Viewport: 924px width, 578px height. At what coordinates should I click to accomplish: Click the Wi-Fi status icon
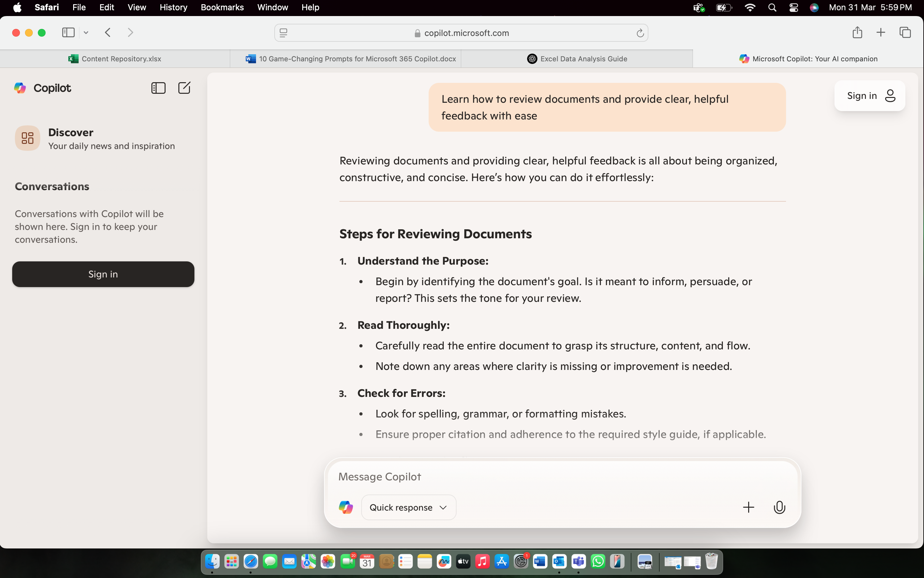(x=749, y=8)
